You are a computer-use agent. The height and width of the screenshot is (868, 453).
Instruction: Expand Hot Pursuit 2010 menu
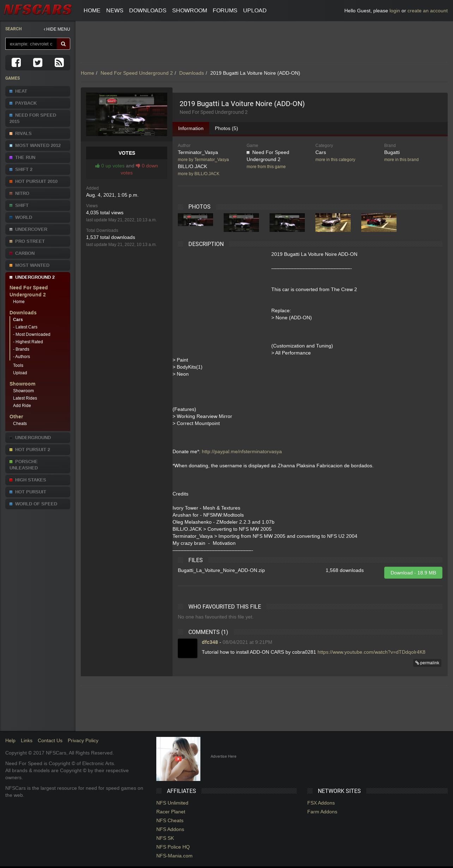coord(38,181)
